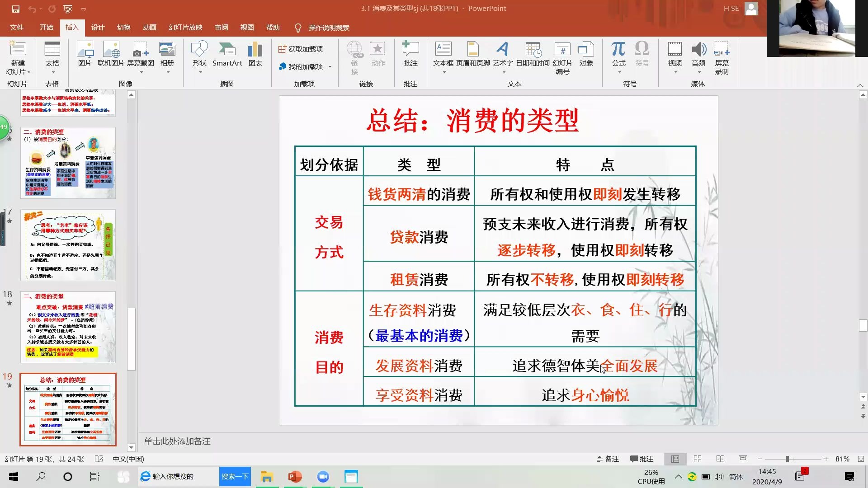Customize Quick Access Toolbar dropdown
Screen dimensions: 868x488
click(84, 9)
